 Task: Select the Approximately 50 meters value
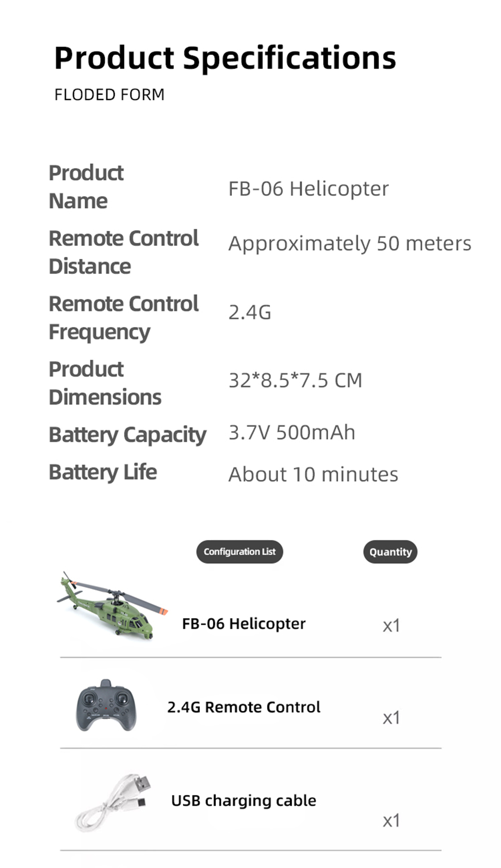[350, 243]
